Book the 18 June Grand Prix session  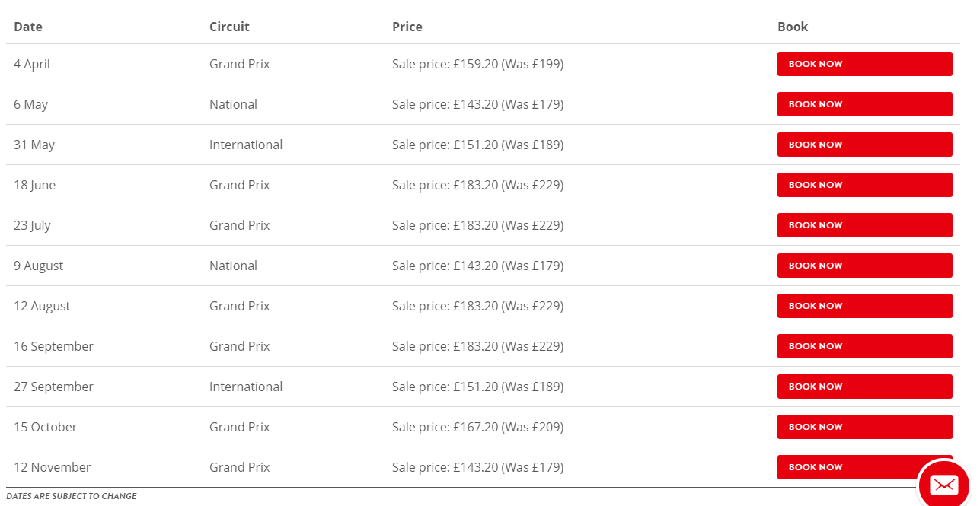point(864,185)
